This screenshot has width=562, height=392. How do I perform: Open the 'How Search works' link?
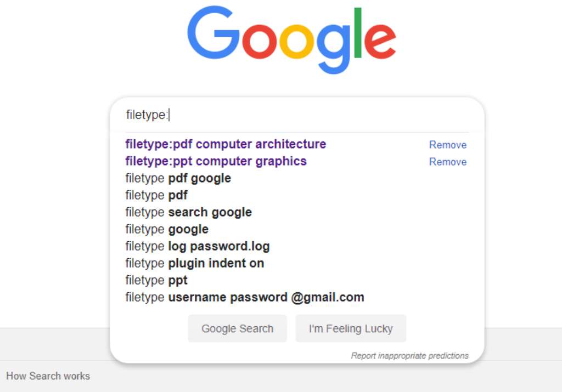coord(48,376)
